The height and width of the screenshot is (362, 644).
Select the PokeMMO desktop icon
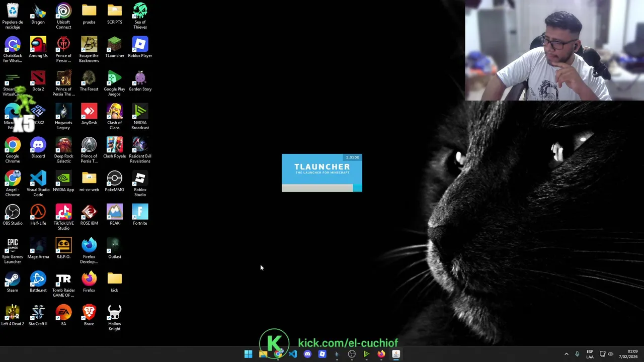point(114,182)
